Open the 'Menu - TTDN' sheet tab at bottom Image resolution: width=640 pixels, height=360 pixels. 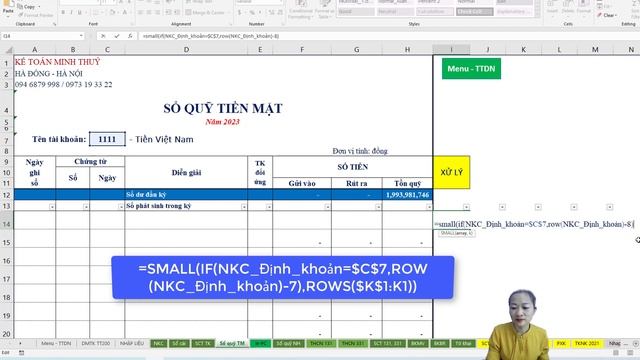click(56, 344)
